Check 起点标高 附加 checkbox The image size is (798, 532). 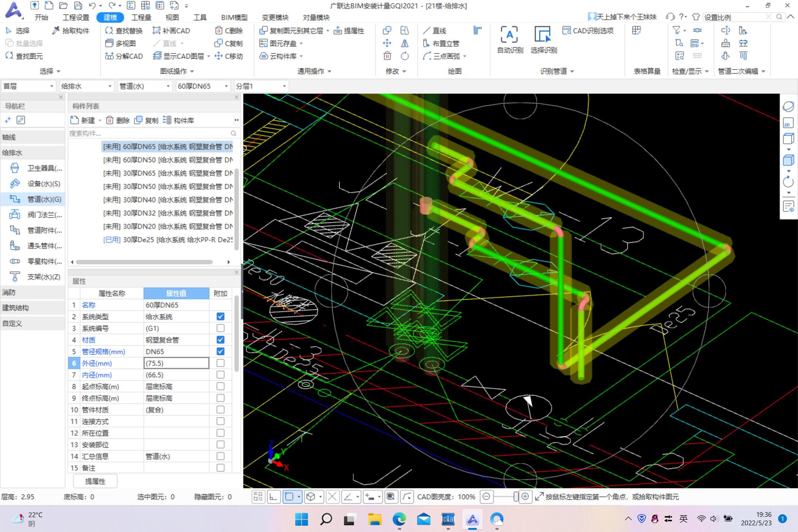[x=221, y=386]
